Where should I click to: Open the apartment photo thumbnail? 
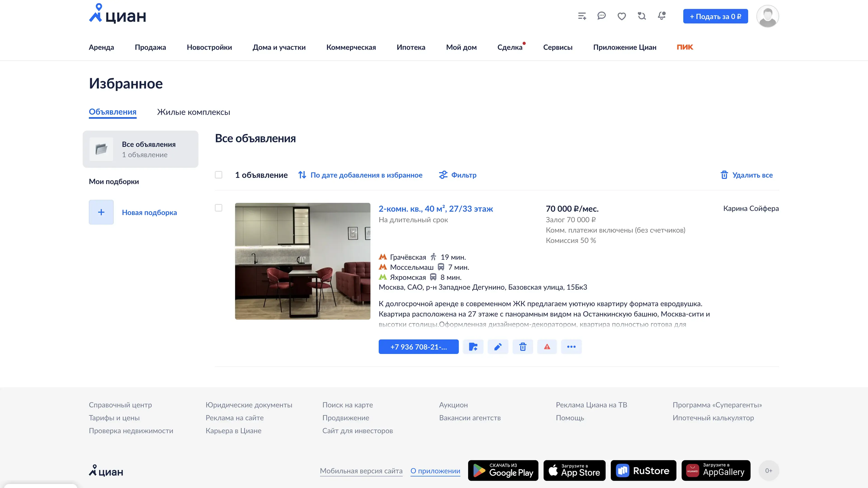coord(303,261)
